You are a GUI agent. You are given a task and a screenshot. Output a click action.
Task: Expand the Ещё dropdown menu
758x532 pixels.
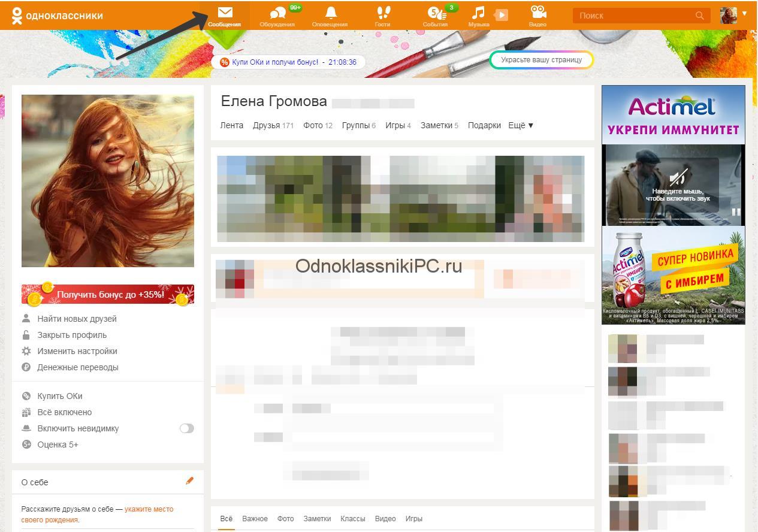pos(521,125)
